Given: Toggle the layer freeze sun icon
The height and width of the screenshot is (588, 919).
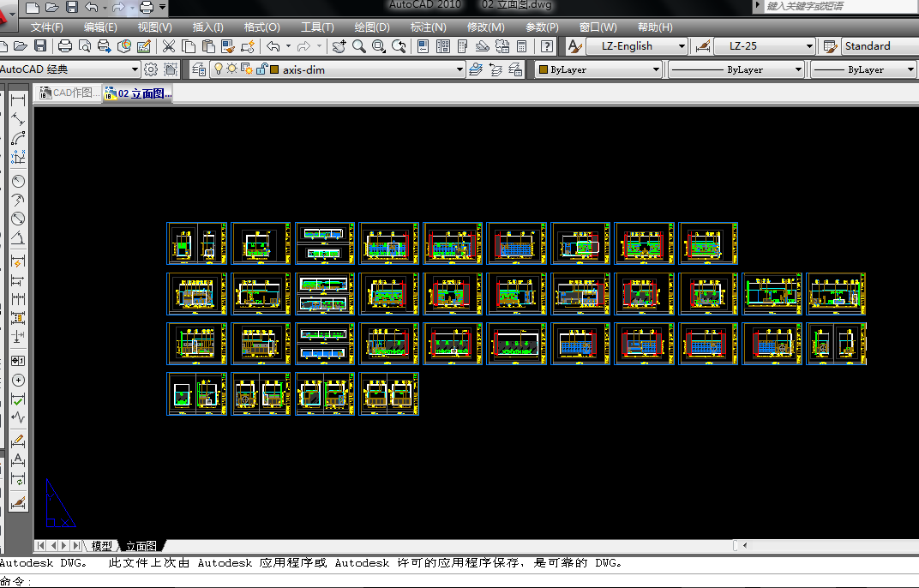Looking at the screenshot, I should [x=232, y=69].
